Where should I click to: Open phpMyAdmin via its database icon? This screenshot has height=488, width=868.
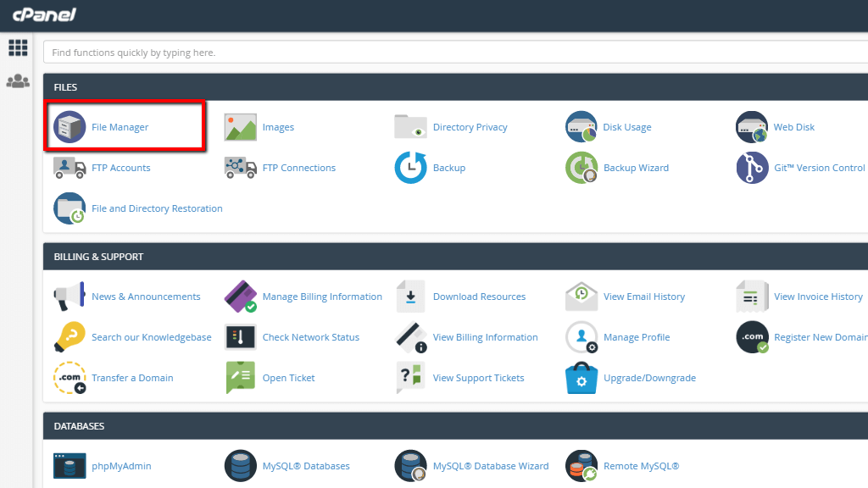tap(70, 465)
